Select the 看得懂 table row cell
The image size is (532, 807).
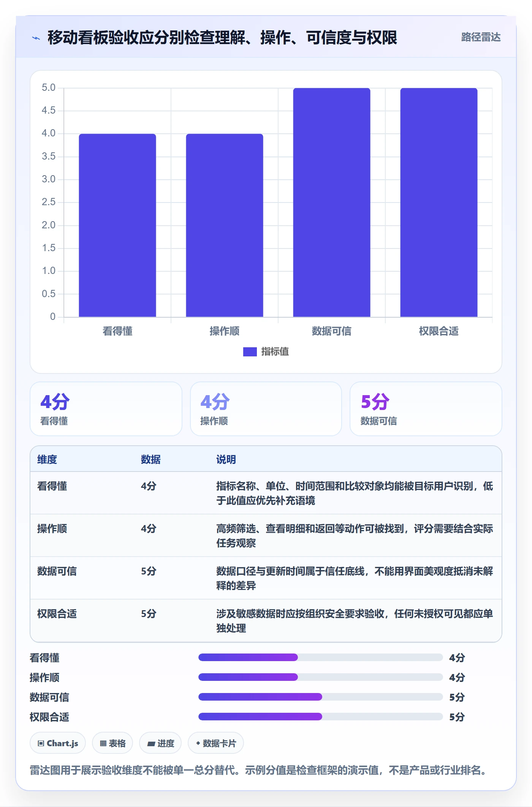[x=52, y=486]
